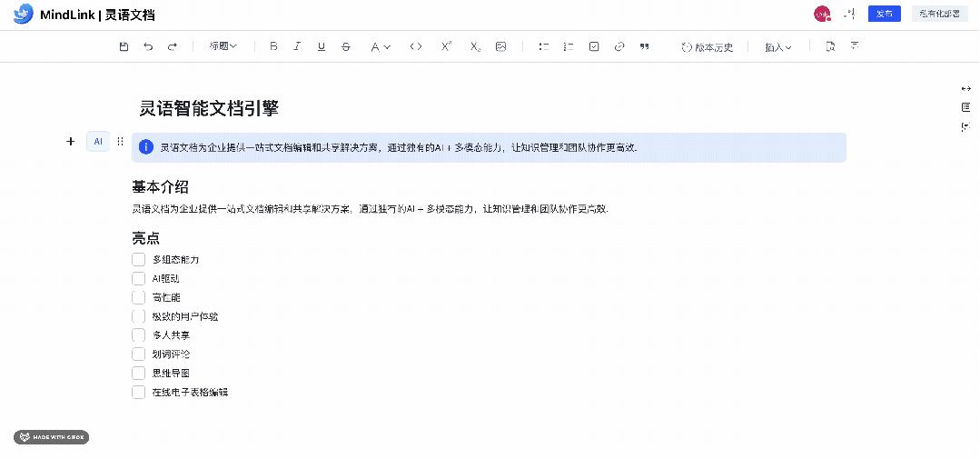The height and width of the screenshot is (459, 980).
Task: Click the 私有化部署 button
Action: [x=939, y=14]
